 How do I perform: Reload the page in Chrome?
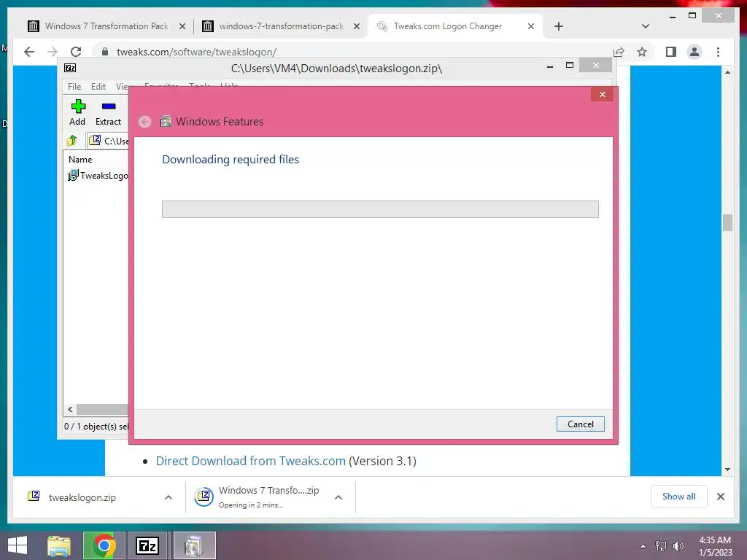tap(76, 52)
